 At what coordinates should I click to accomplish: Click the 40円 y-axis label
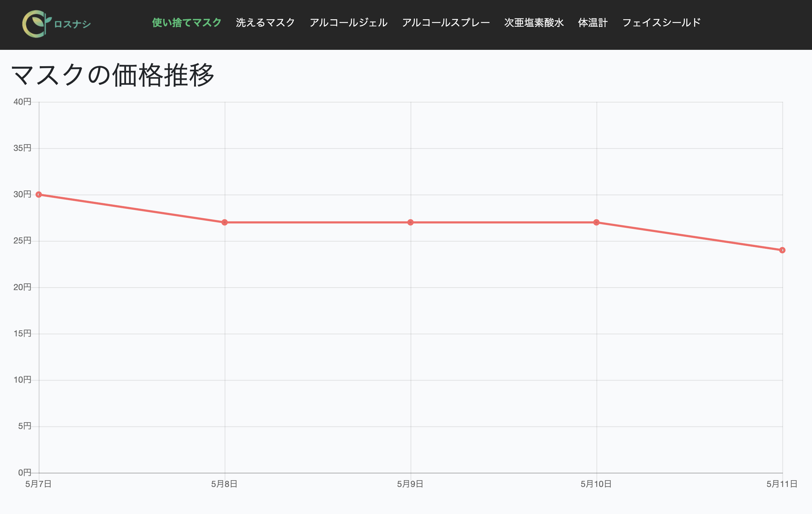[x=22, y=102]
